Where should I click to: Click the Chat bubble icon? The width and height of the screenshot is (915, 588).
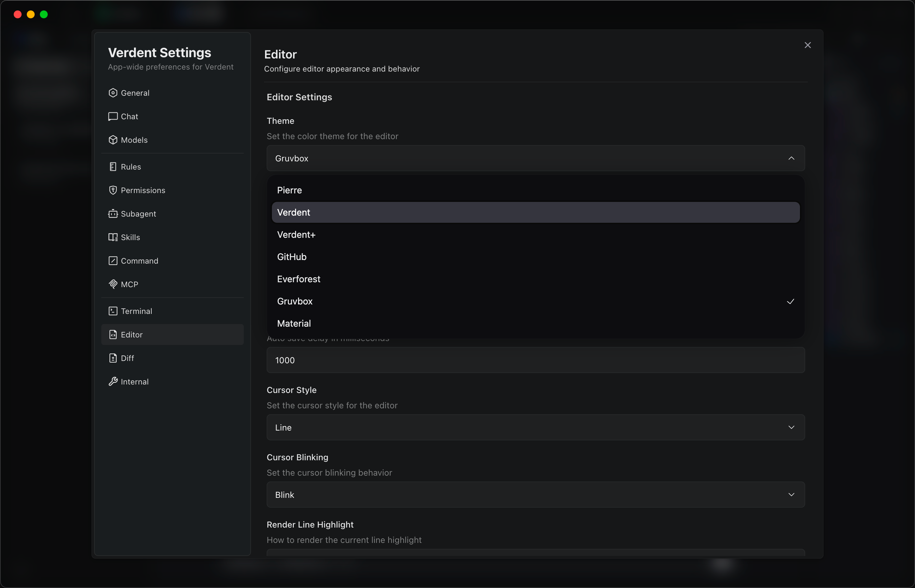[x=113, y=116]
